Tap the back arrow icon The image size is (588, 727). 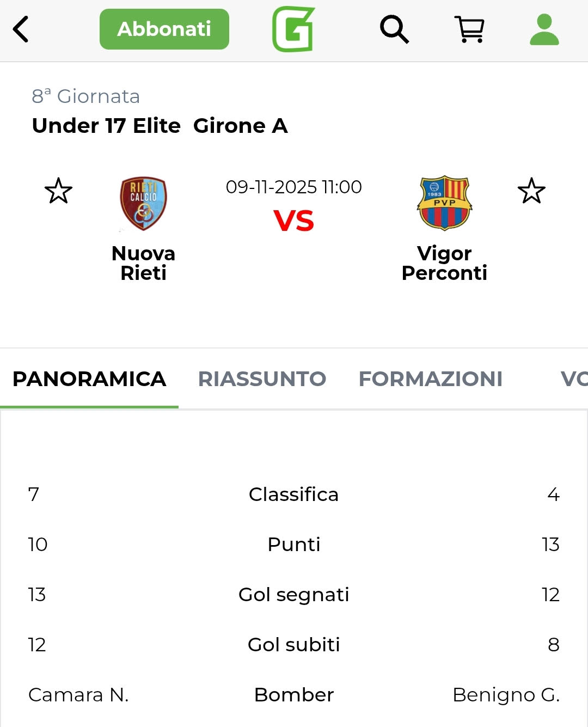click(x=21, y=29)
